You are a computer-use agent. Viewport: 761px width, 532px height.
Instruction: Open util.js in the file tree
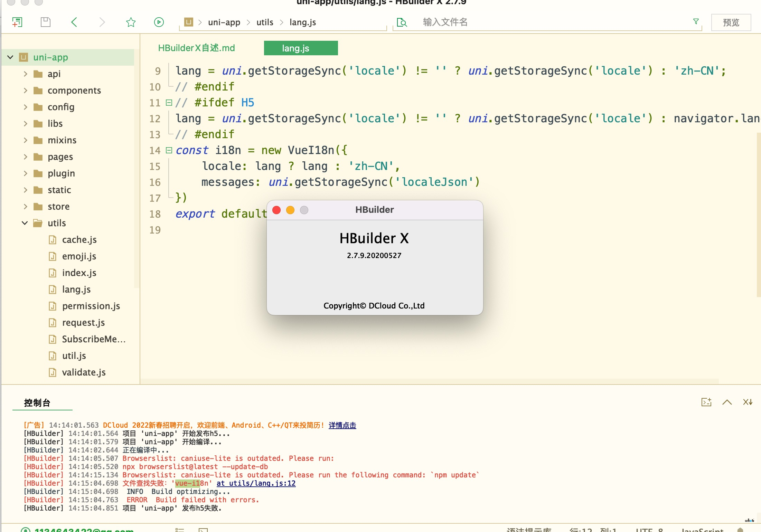[x=74, y=355]
